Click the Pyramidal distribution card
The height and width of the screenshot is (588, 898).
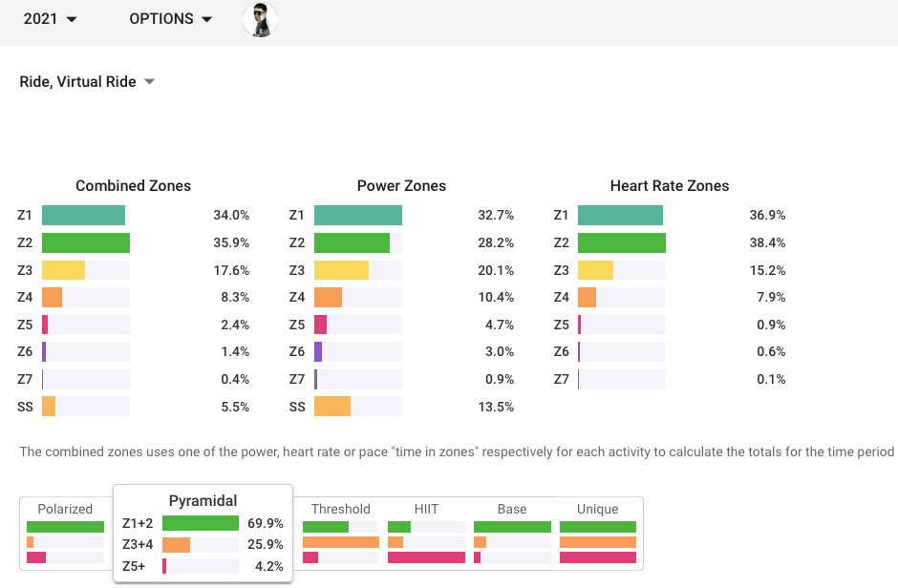(x=203, y=533)
